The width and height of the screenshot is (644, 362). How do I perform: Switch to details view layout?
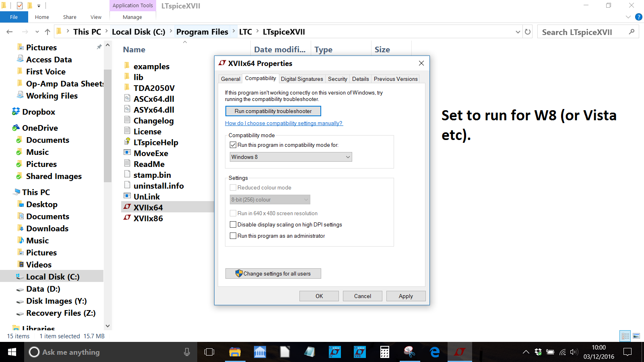point(625,336)
